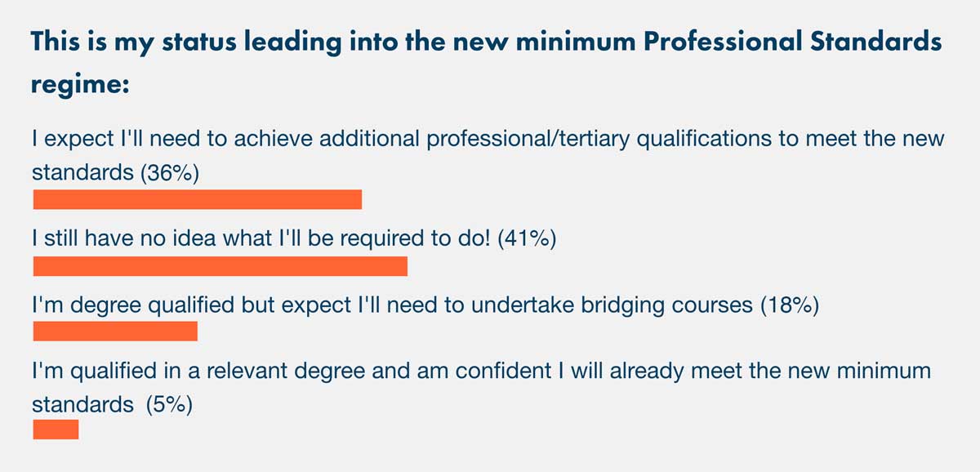Select the orange bar for bridging courses result

115,332
